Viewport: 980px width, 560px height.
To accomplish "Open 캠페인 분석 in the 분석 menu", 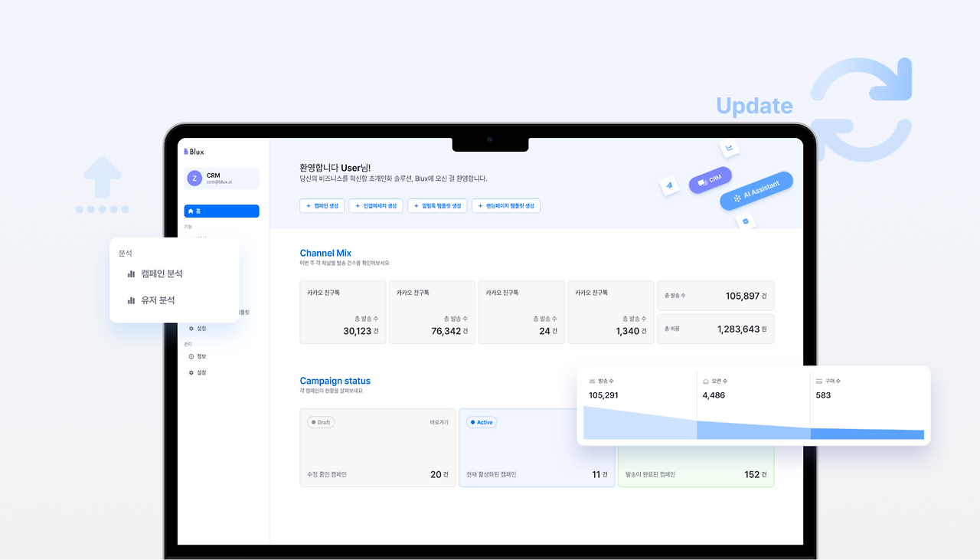I will click(x=155, y=273).
